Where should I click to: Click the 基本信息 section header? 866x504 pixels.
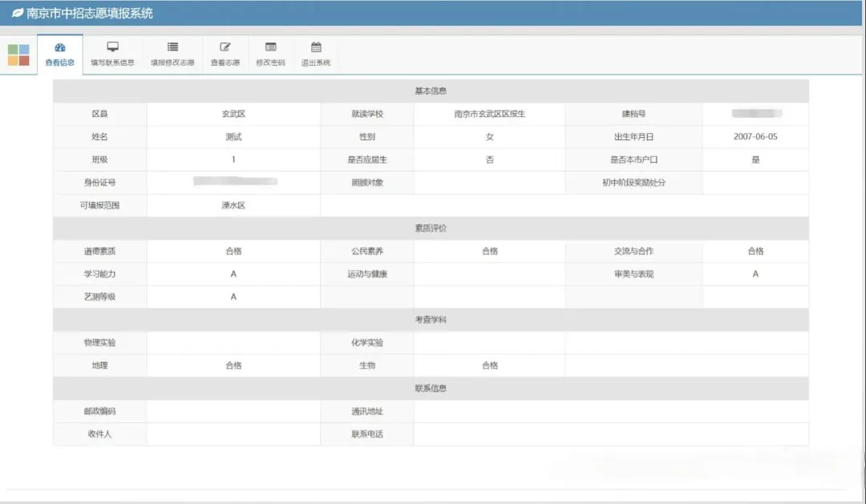(431, 91)
